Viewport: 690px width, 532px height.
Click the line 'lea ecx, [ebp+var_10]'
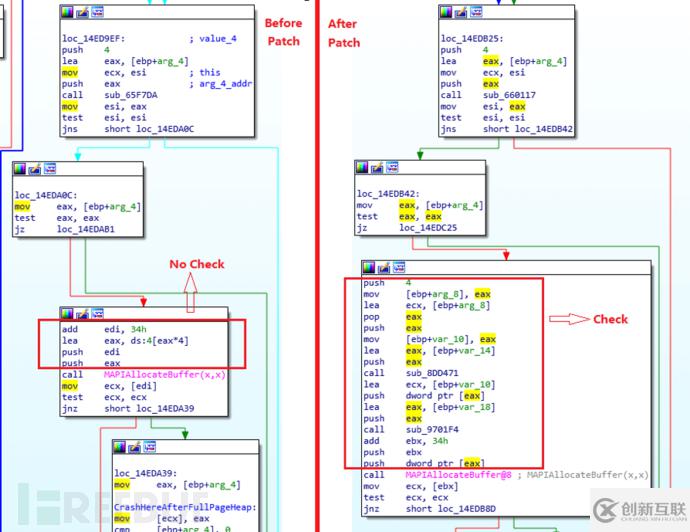[429, 385]
